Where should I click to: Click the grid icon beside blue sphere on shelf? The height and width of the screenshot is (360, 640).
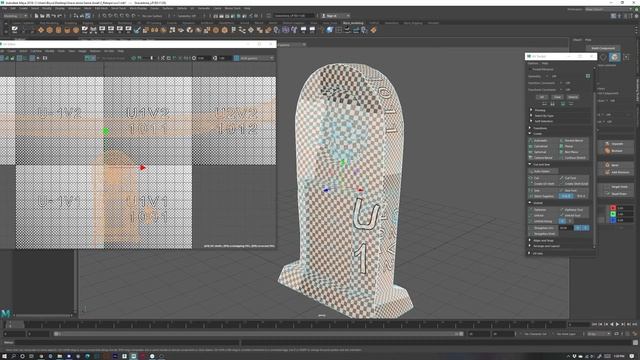[x=338, y=30]
